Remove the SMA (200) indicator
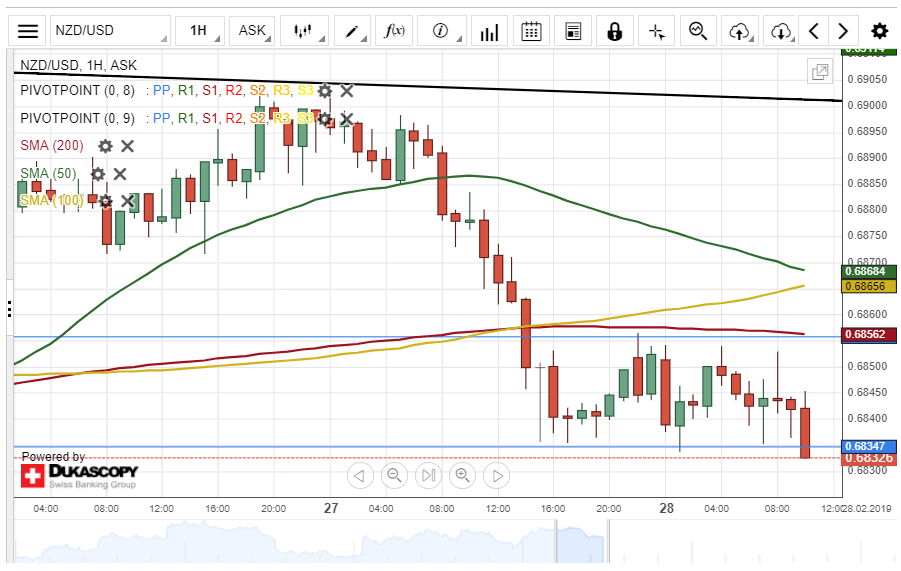Image resolution: width=901 pixels, height=571 pixels. click(x=128, y=146)
